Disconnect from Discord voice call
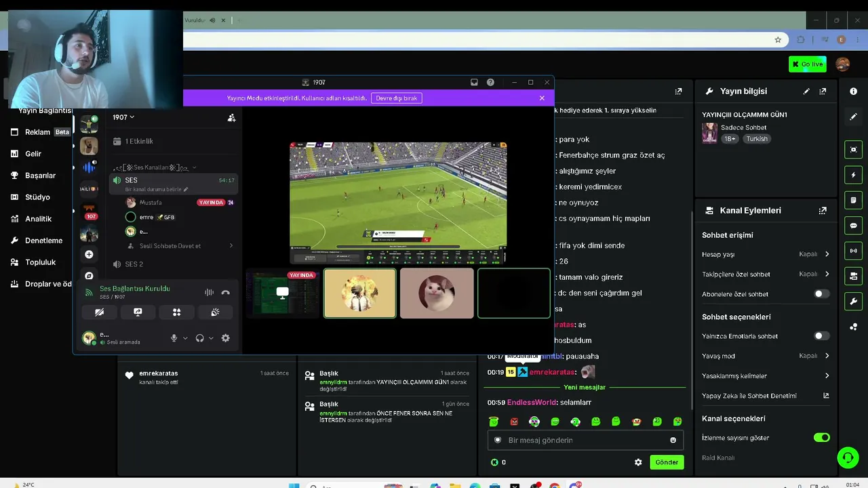The image size is (868, 488). pyautogui.click(x=225, y=293)
